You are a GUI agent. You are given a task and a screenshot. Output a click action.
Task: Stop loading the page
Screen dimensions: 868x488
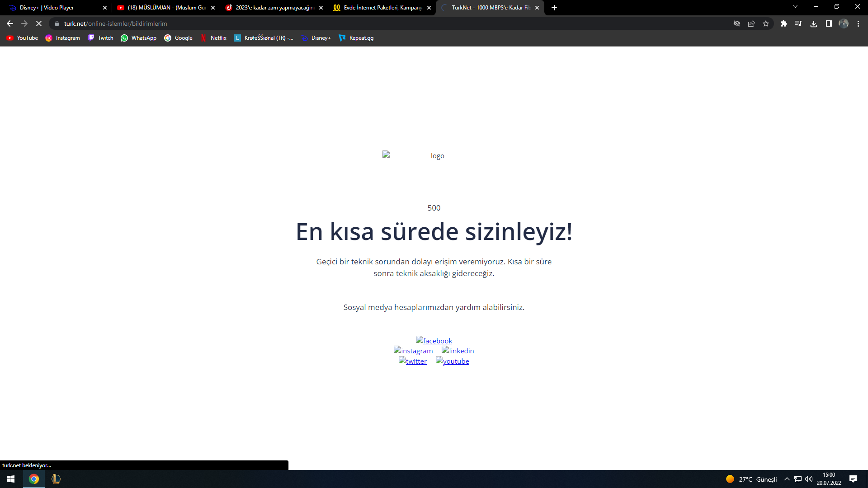click(x=38, y=23)
